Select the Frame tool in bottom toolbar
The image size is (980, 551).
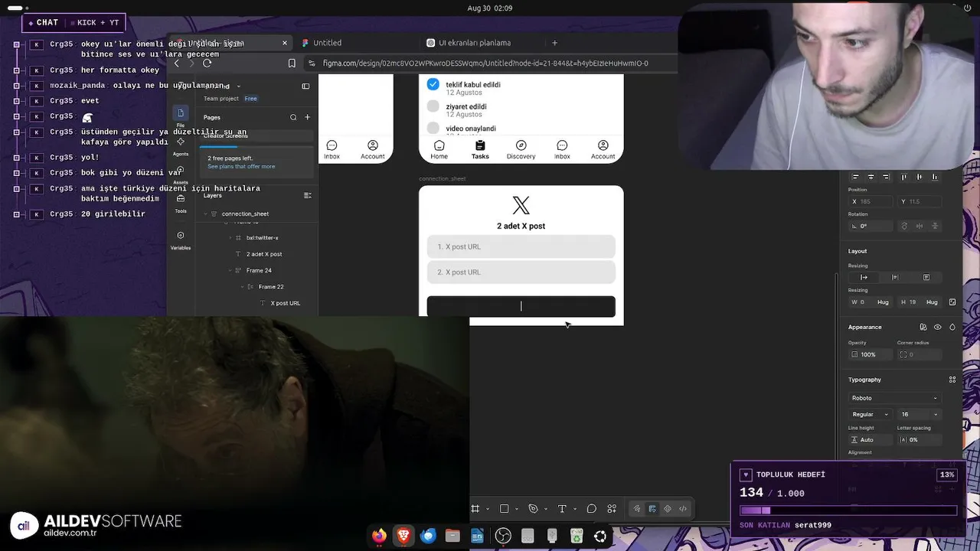pyautogui.click(x=475, y=509)
